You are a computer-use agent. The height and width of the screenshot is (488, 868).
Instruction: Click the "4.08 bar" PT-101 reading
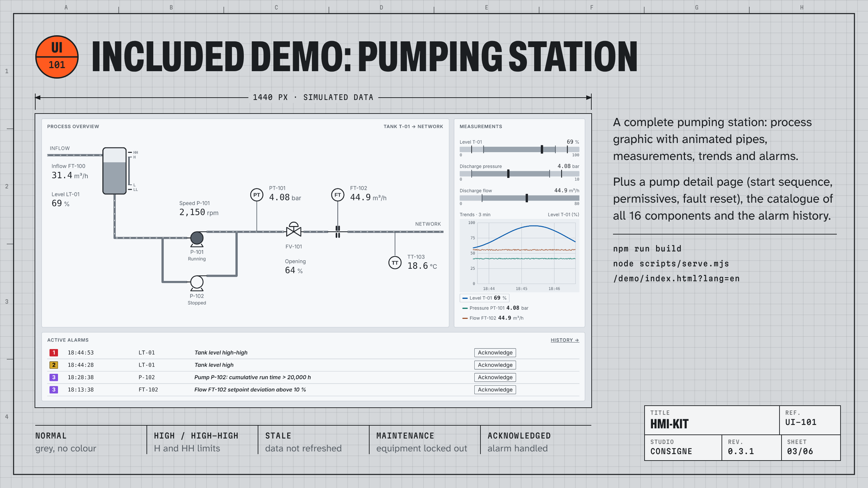285,198
